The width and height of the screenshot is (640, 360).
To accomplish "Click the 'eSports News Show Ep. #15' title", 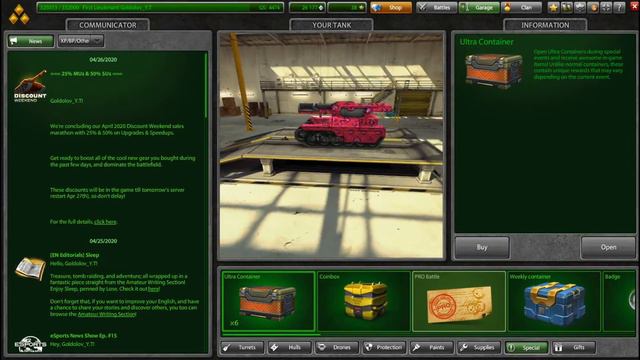I will pyautogui.click(x=83, y=336).
